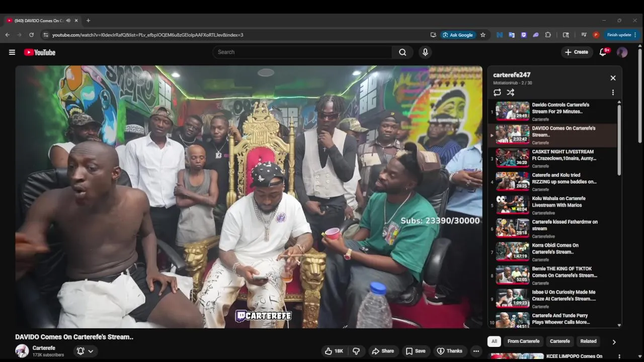The image size is (644, 362).
Task: Open options for KCEE LIMPOPO video
Action: pos(619,356)
